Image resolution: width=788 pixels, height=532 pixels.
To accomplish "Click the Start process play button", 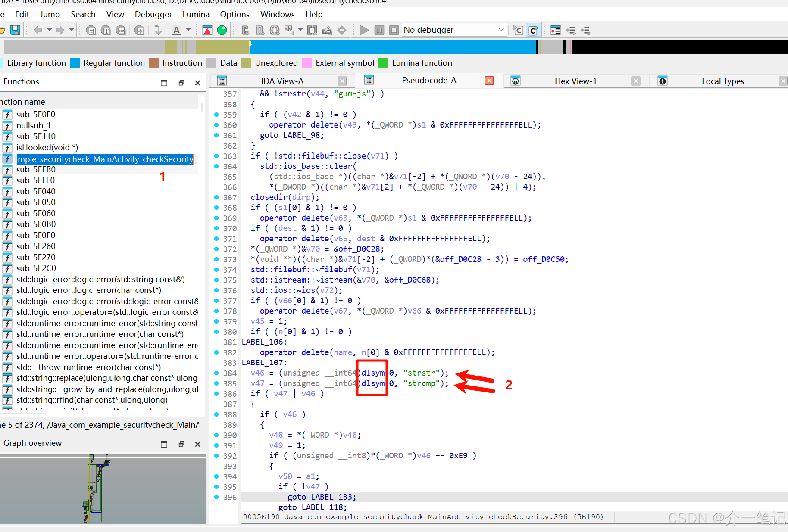I will 364,30.
